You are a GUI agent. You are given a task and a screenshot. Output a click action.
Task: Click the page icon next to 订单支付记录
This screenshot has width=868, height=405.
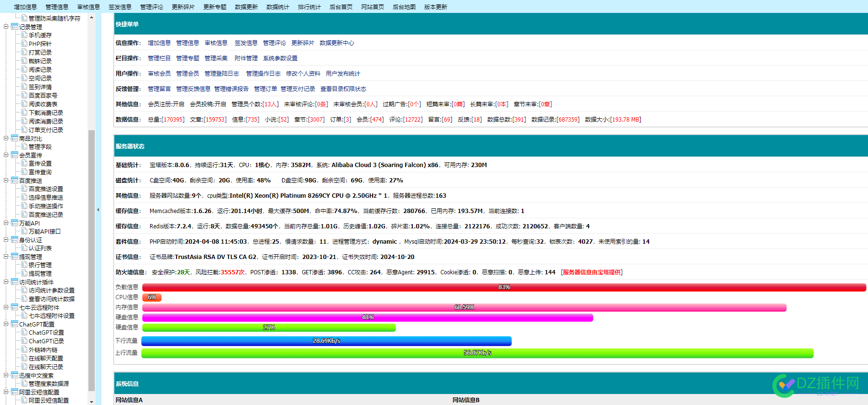(24, 130)
